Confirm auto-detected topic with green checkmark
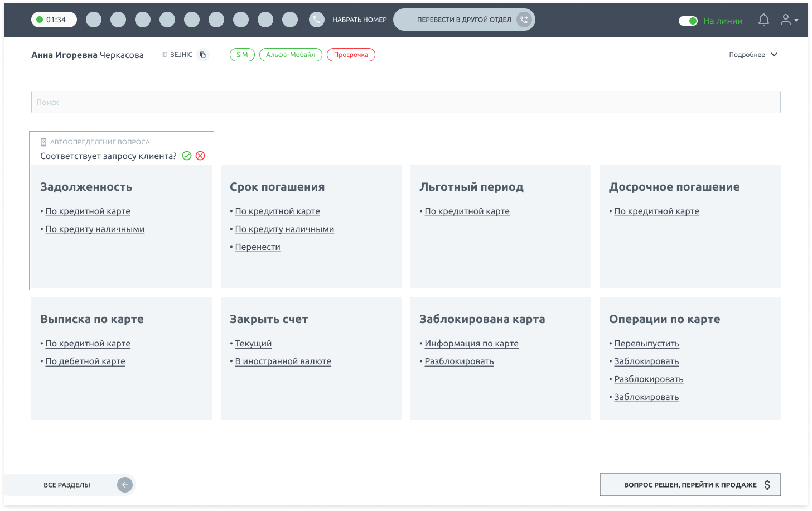The height and width of the screenshot is (511, 812). (x=187, y=156)
